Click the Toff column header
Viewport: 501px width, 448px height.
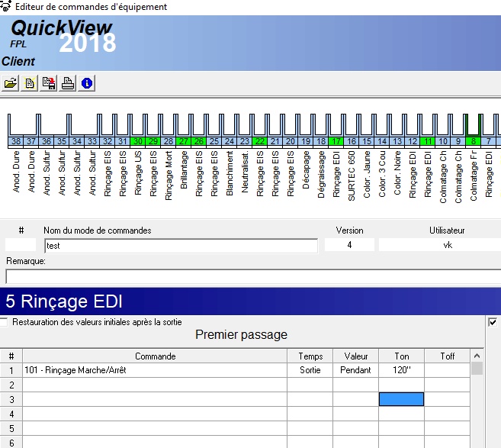pyautogui.click(x=447, y=356)
